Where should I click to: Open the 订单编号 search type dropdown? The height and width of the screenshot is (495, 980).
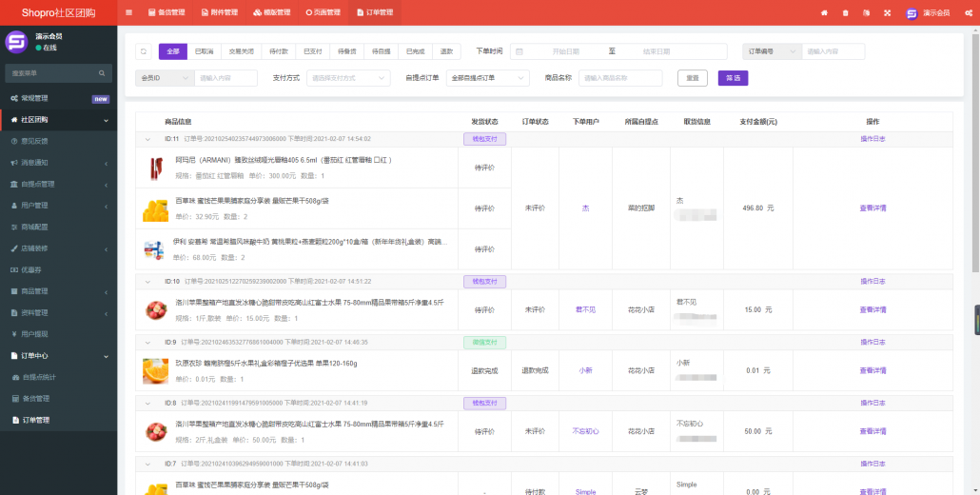[x=771, y=51]
